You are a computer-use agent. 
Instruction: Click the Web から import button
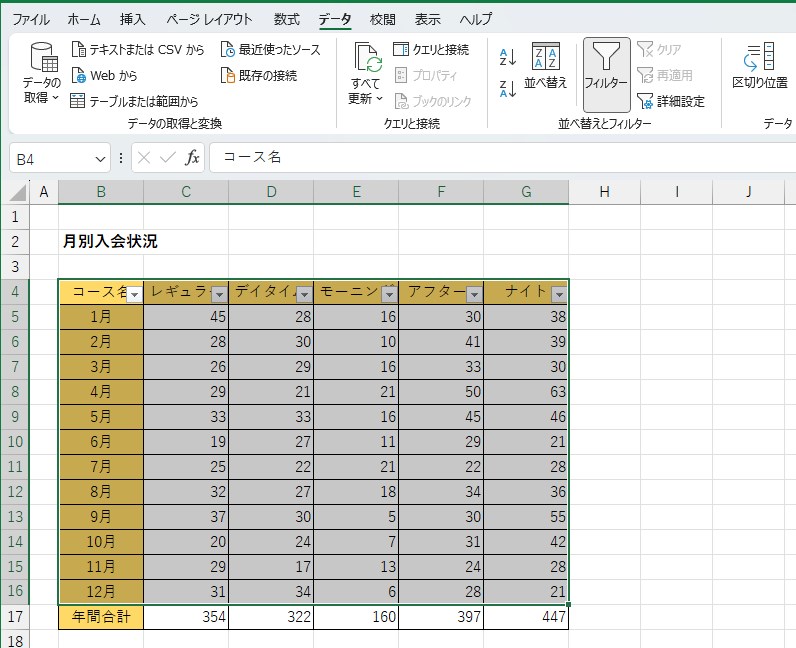tap(80, 76)
